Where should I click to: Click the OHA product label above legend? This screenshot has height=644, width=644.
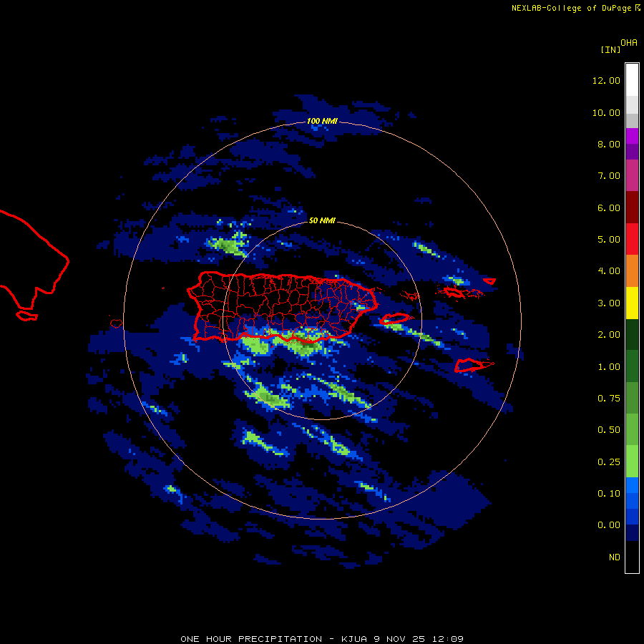tap(629, 43)
